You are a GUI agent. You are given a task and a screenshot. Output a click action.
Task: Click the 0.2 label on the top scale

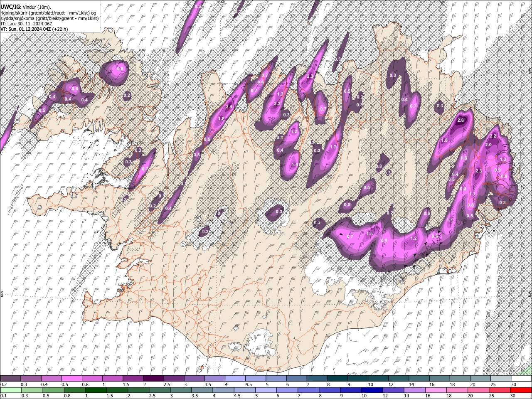pos(3,384)
